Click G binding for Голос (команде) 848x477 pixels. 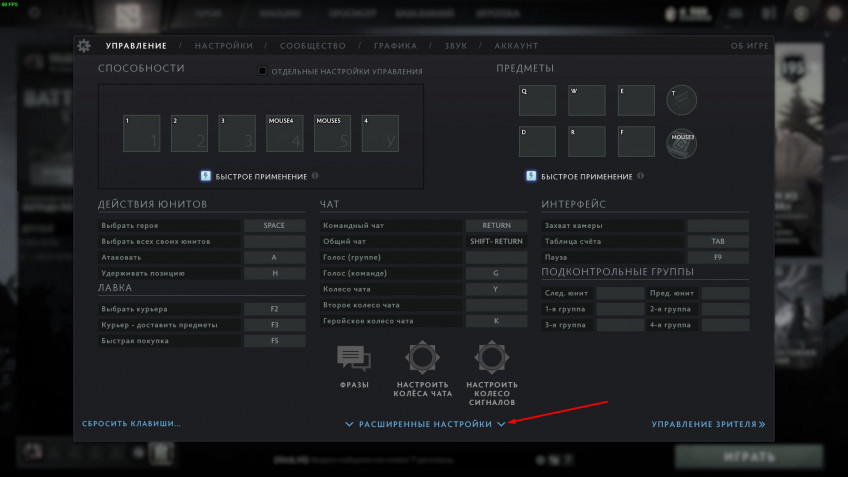coord(496,273)
